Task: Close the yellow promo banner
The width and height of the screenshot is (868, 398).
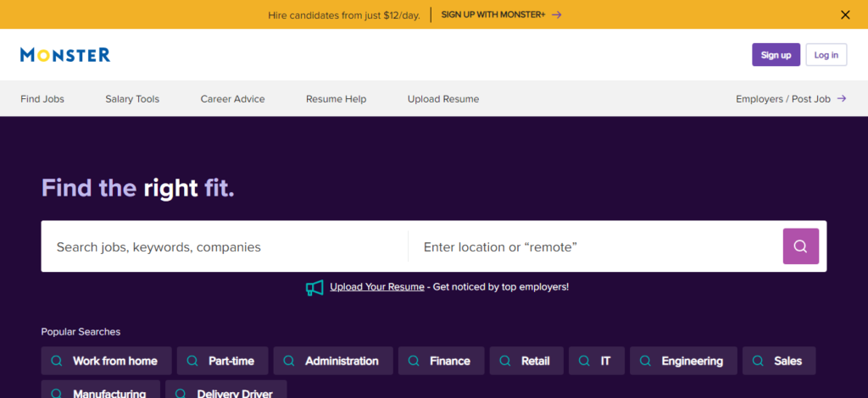Action: pyautogui.click(x=845, y=15)
